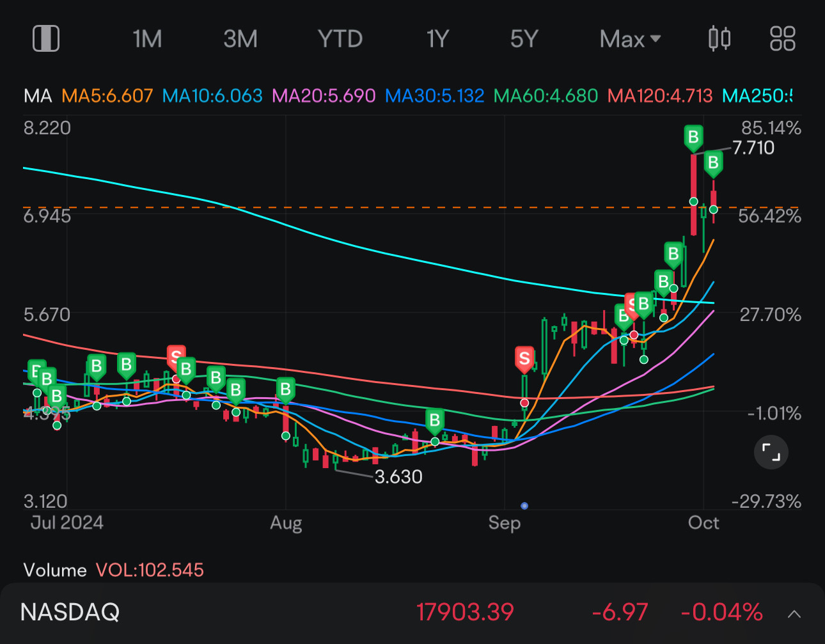Select the 3M time range

click(x=240, y=39)
